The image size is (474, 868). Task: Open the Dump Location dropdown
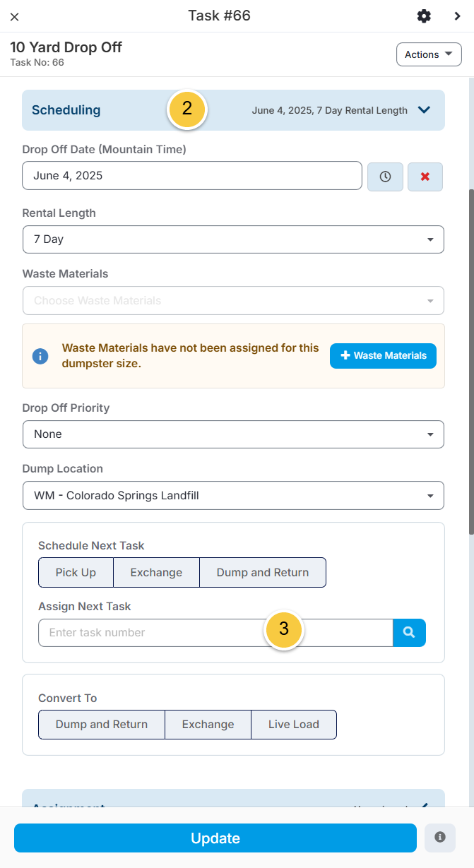click(233, 496)
